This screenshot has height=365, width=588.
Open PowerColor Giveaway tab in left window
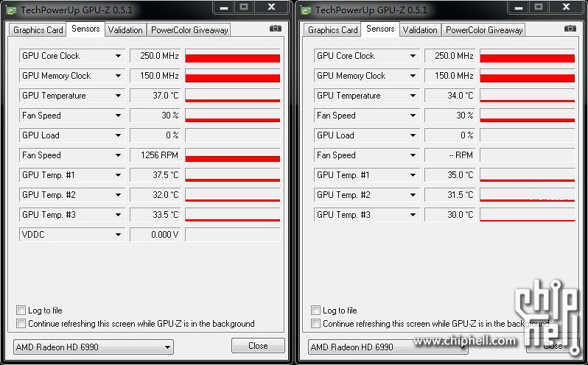(x=189, y=30)
